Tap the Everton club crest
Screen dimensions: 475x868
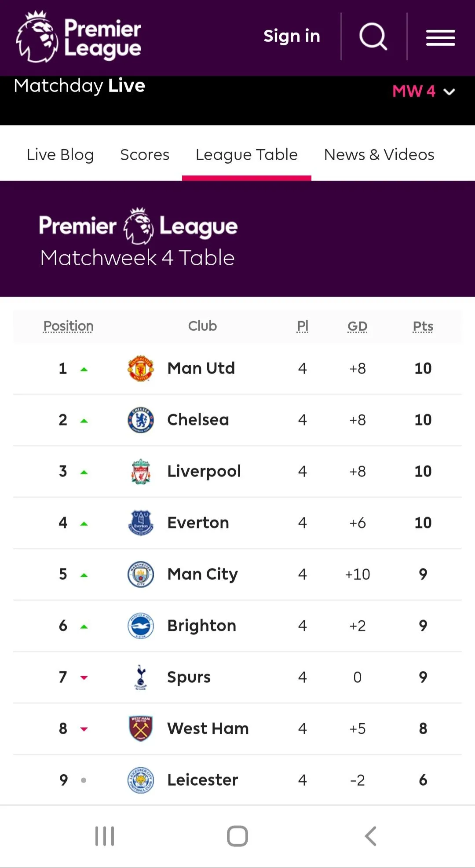pyautogui.click(x=141, y=523)
